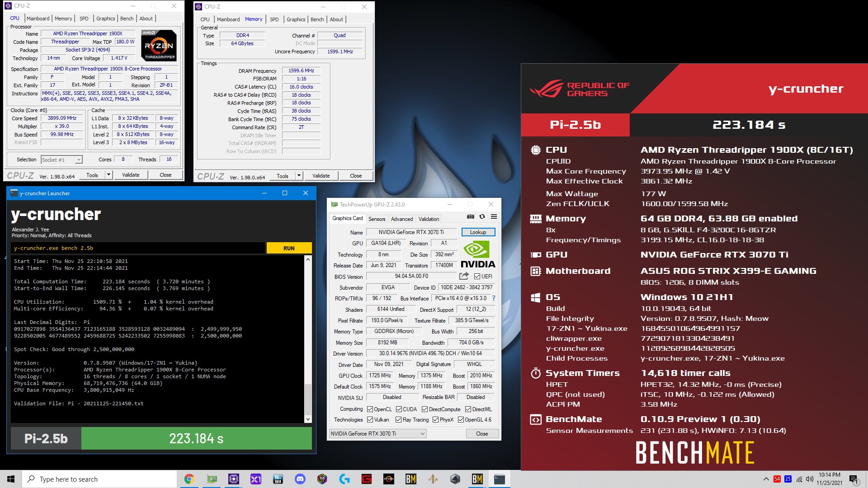The image size is (868, 488).
Task: Open the grey hexagon taskbar icon
Action: point(455,479)
